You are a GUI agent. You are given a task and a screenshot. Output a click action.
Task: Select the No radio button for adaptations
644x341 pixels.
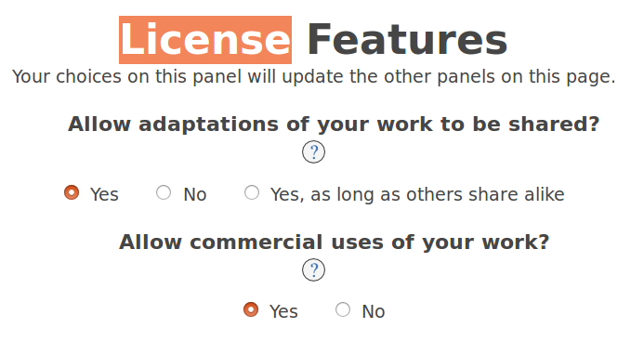click(x=164, y=192)
